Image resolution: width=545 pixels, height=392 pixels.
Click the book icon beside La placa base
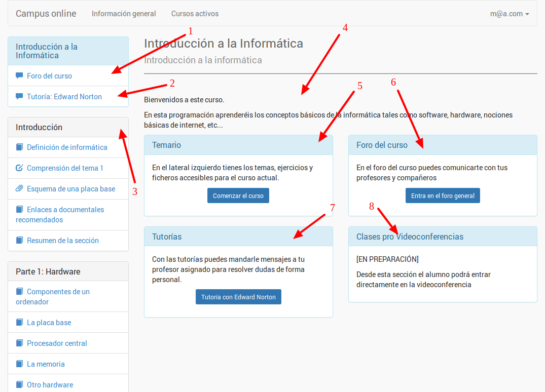[20, 323]
